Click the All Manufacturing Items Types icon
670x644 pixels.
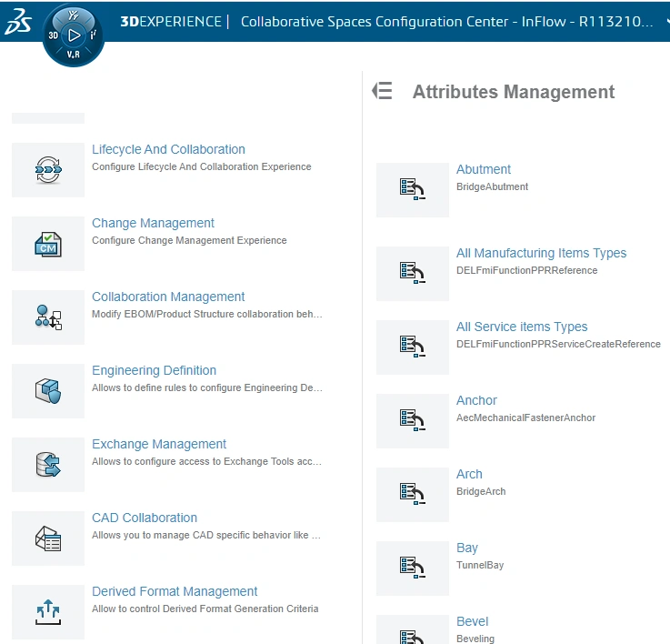point(413,274)
